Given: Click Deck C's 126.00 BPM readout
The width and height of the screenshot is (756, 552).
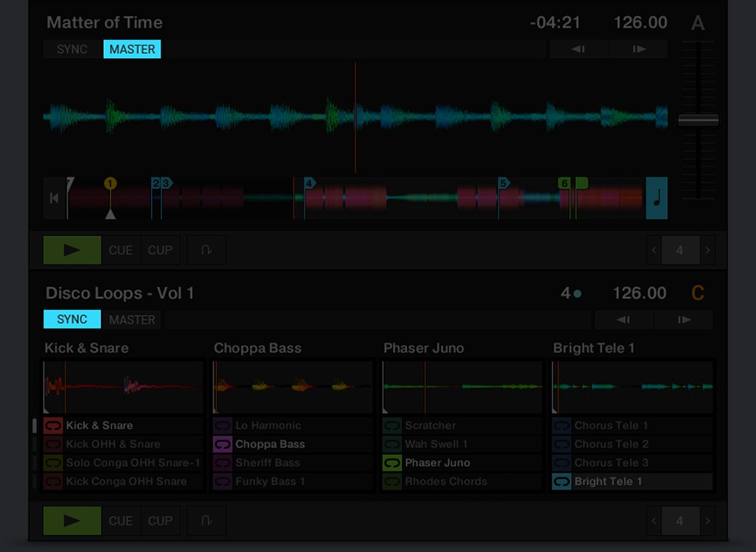Looking at the screenshot, I should [x=639, y=293].
